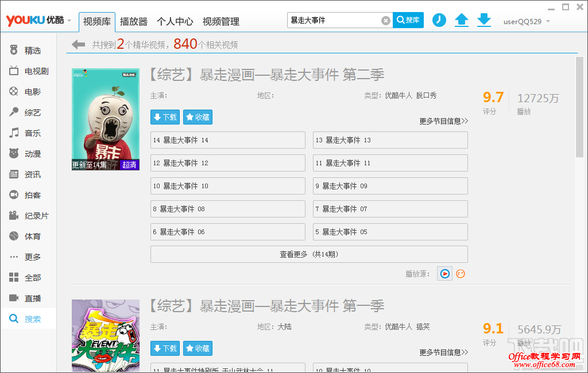Play episode 5 暴走大事件 05
Image resolution: width=588 pixels, height=373 pixels.
pyautogui.click(x=390, y=232)
